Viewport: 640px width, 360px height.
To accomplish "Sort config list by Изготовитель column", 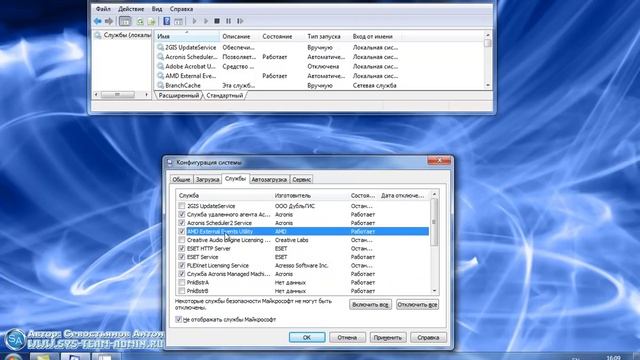I will tap(311, 196).
